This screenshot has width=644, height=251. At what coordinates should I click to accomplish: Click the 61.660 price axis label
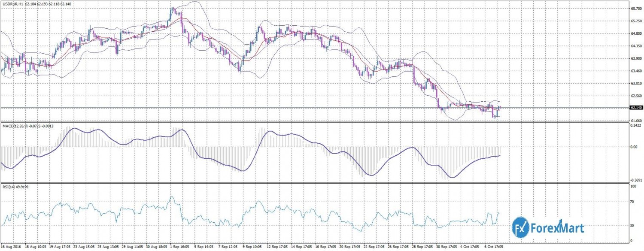click(636, 121)
